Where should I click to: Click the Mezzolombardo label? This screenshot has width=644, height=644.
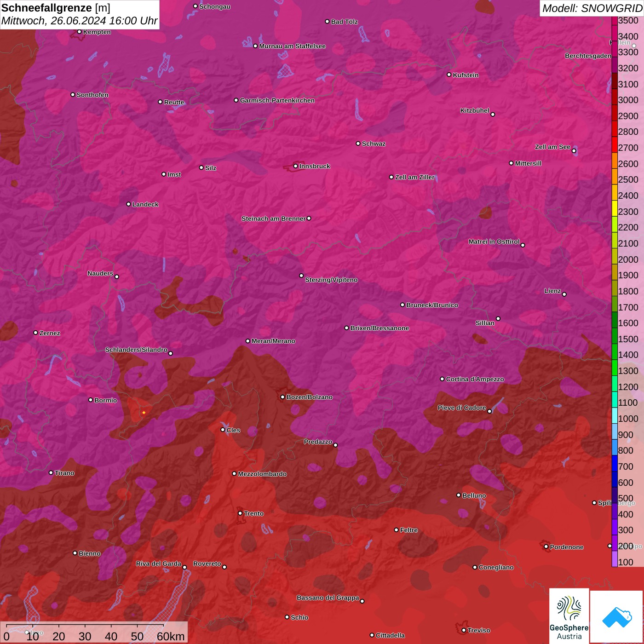coord(263,474)
